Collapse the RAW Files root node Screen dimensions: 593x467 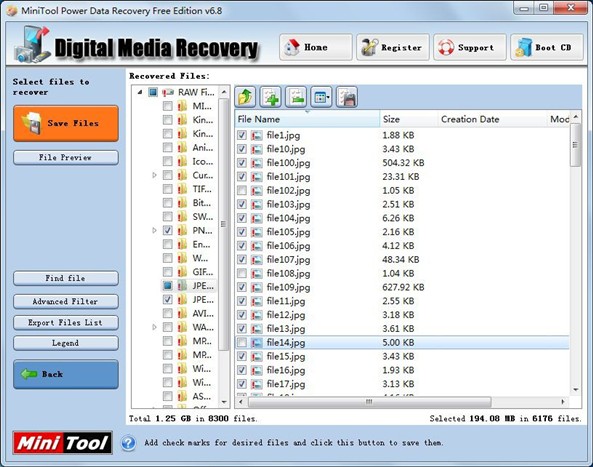[140, 92]
